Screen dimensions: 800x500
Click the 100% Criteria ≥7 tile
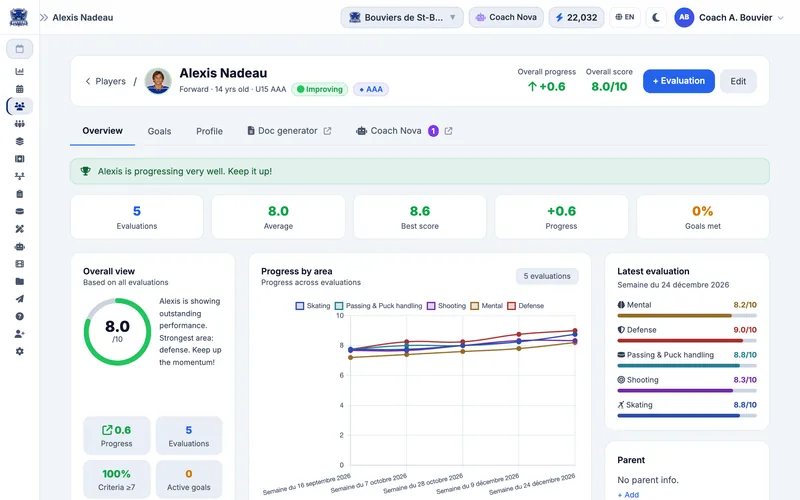point(117,480)
